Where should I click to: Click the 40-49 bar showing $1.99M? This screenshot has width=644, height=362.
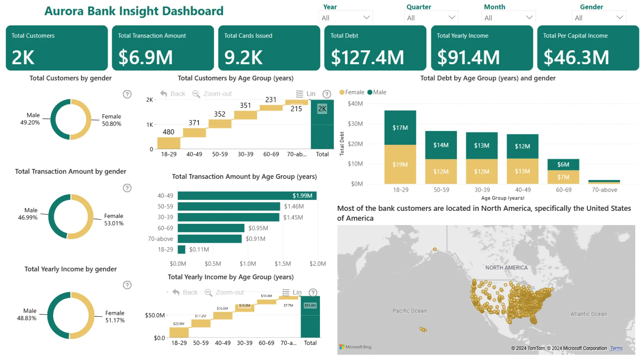point(247,196)
